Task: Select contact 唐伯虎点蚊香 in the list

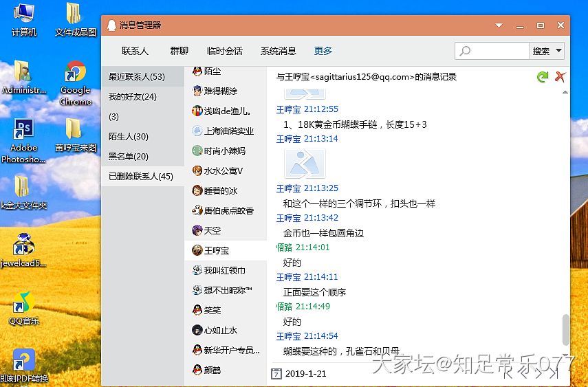Action: pyautogui.click(x=228, y=211)
